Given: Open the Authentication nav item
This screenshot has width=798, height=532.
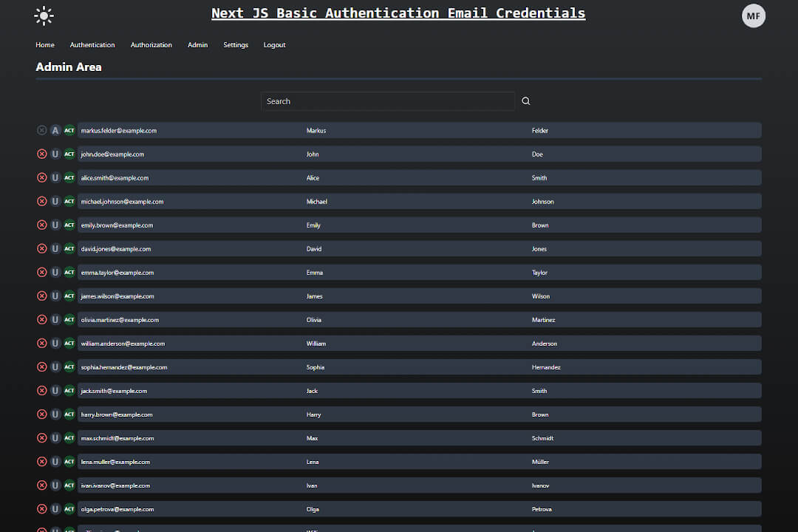Looking at the screenshot, I should click(x=92, y=45).
